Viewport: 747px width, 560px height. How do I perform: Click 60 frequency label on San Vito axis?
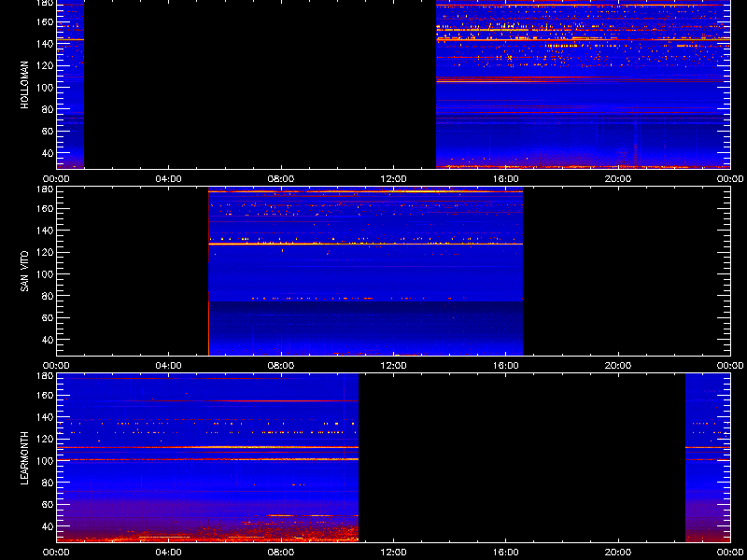48,318
